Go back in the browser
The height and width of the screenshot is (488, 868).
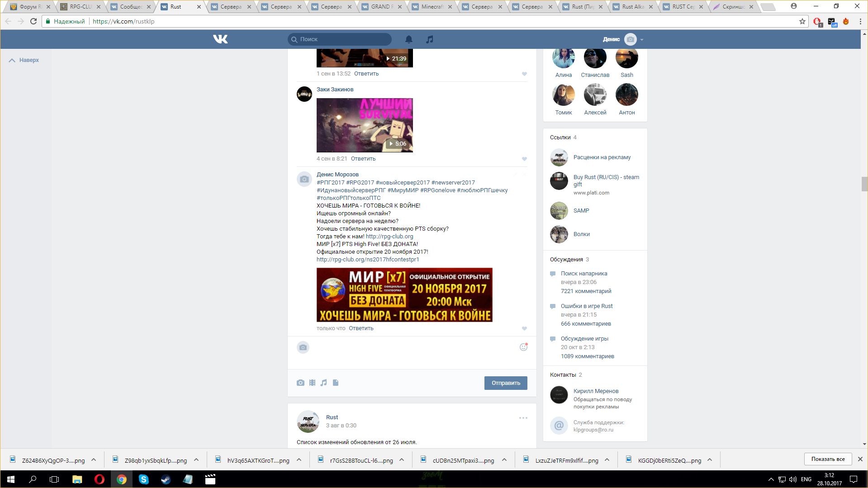[x=8, y=21]
